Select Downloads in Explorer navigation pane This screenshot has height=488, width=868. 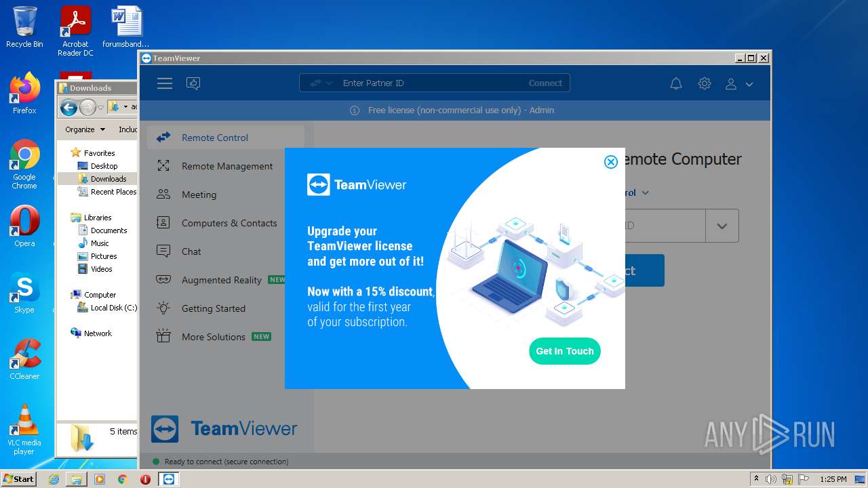pos(108,179)
